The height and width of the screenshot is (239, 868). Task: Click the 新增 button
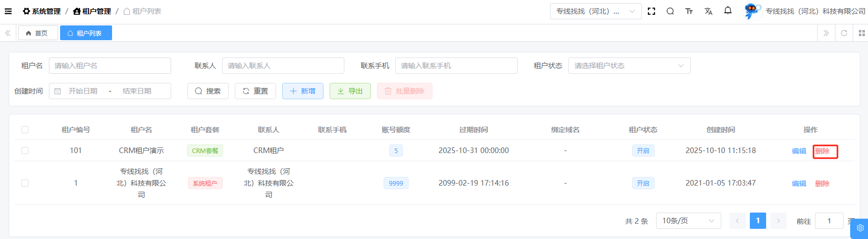[x=303, y=91]
